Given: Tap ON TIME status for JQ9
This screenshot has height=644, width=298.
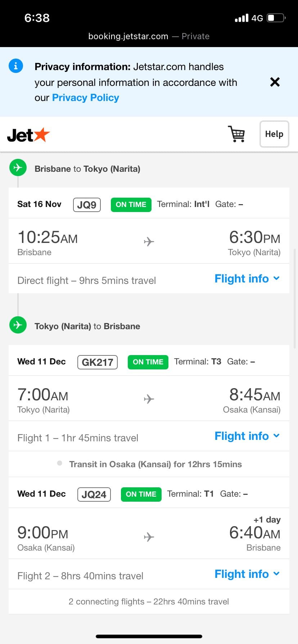Looking at the screenshot, I should (131, 204).
